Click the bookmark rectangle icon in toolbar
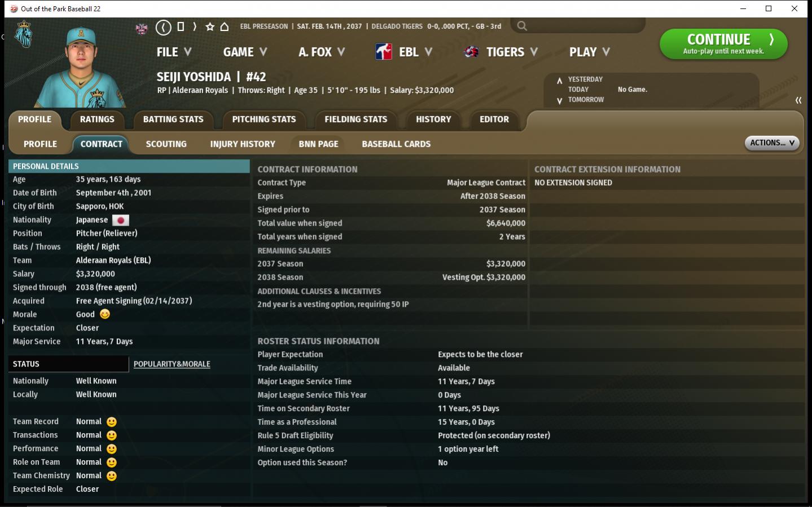 pos(181,27)
